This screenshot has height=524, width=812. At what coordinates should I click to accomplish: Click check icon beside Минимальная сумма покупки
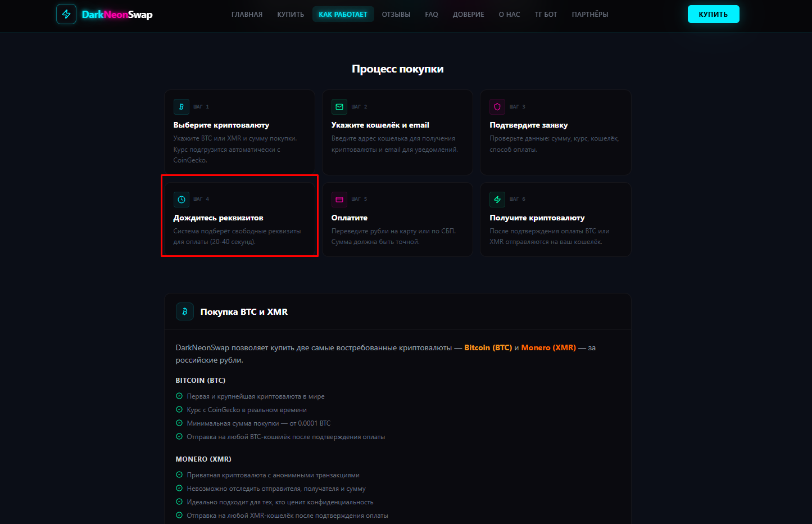179,423
